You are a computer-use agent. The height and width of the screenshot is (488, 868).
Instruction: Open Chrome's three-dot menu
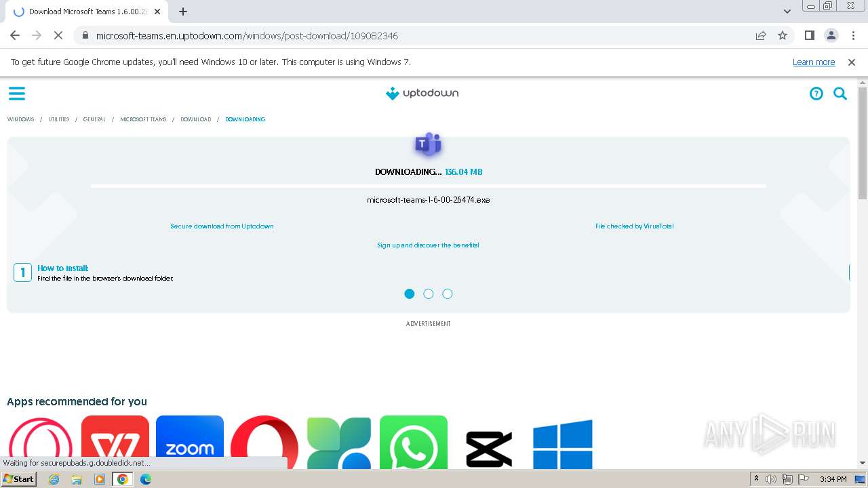point(852,35)
